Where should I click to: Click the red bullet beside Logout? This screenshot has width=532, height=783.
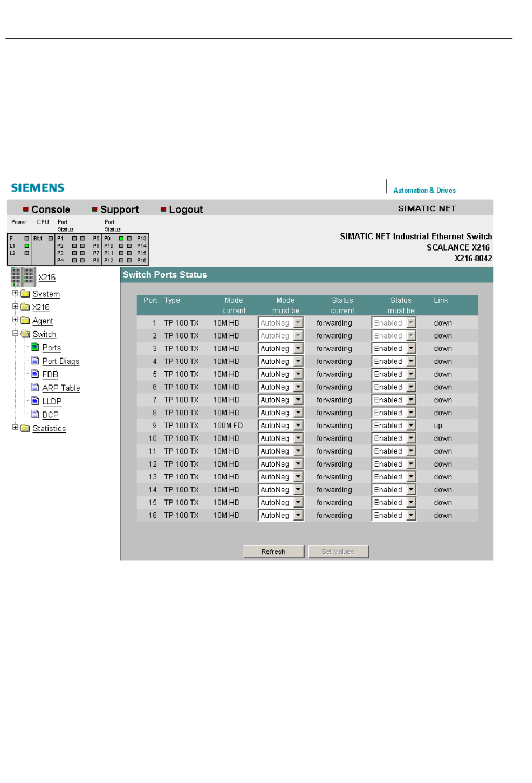click(164, 210)
